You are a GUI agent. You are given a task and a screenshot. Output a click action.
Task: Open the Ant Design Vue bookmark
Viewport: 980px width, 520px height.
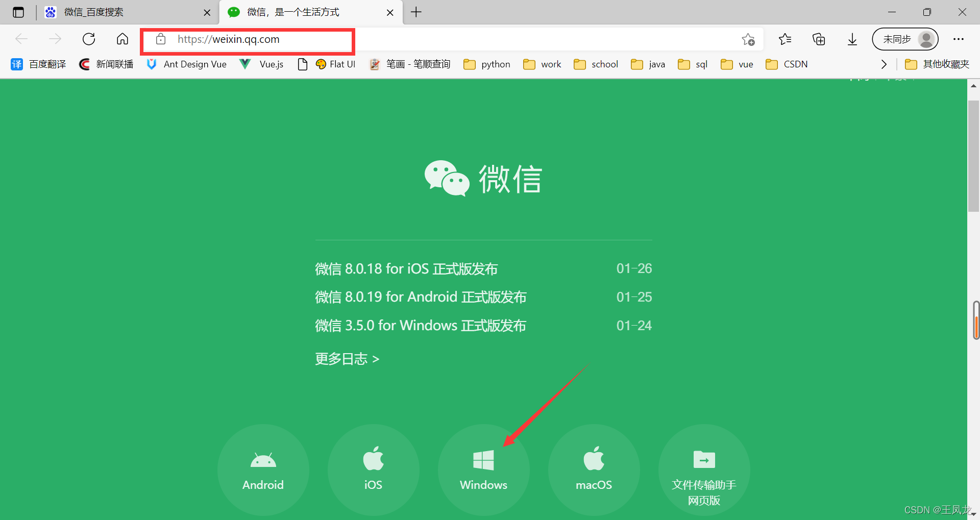[x=187, y=64]
